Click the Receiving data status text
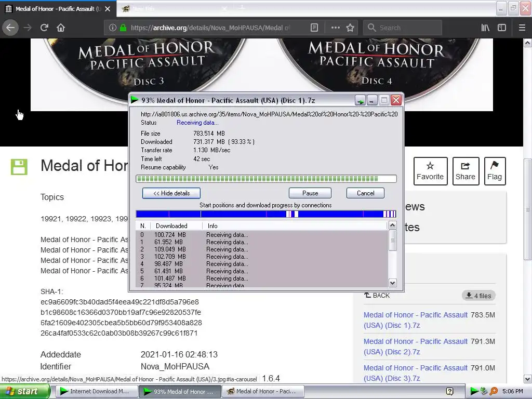 pos(197,123)
